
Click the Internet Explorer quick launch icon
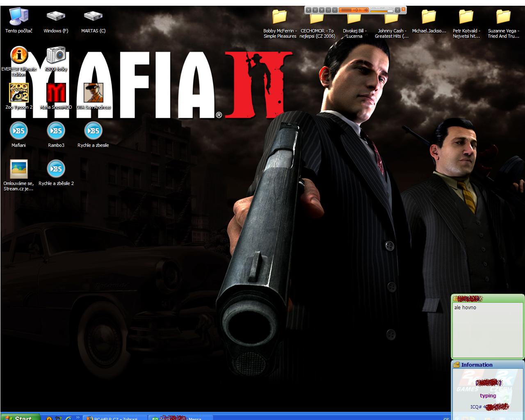pos(68,418)
